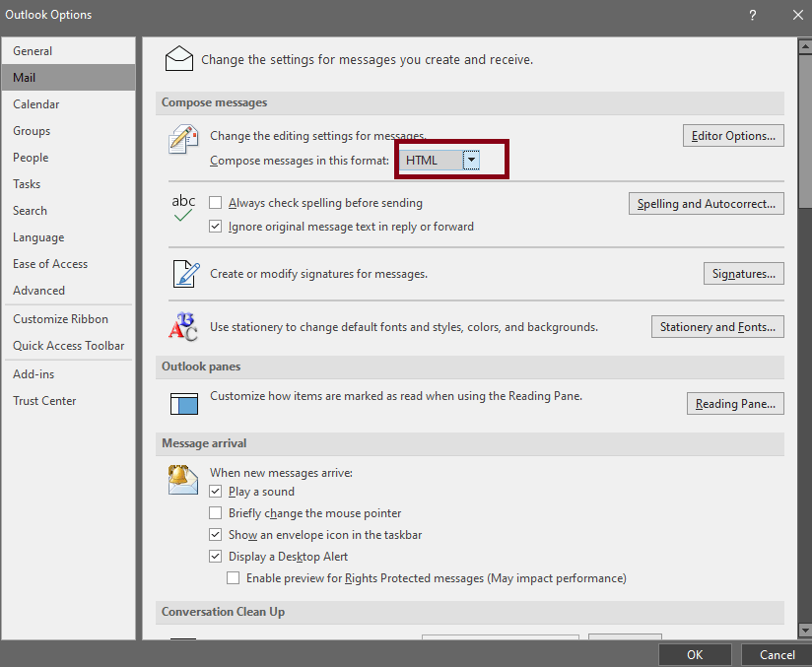Screen dimensions: 812x667
Task: Click "When new messages arrive:" text
Action: (281, 473)
